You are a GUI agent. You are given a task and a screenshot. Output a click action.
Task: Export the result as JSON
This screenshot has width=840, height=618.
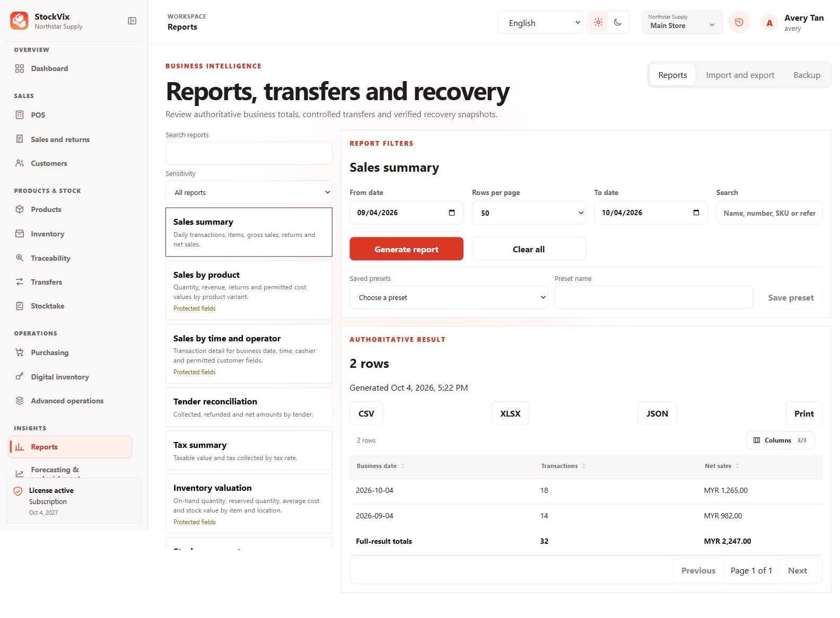pos(657,413)
